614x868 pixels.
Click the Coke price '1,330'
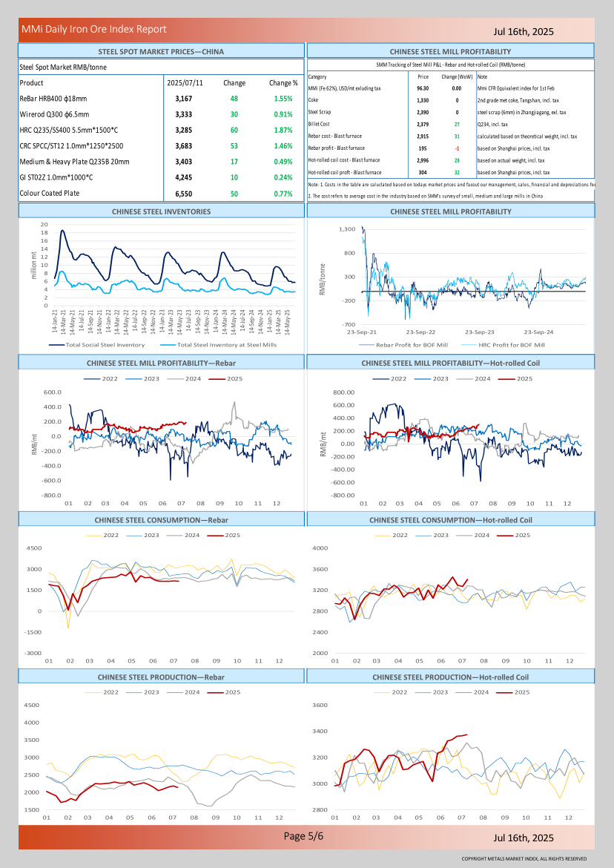pyautogui.click(x=423, y=101)
